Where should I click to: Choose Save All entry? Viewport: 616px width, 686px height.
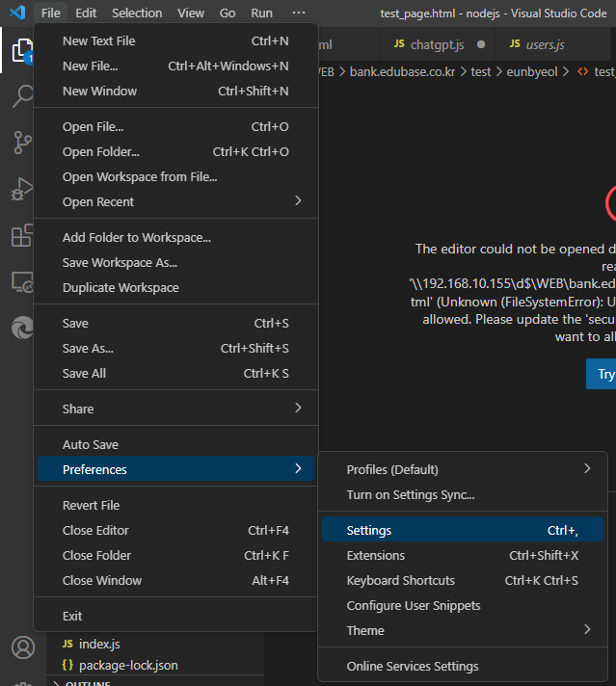(175, 373)
